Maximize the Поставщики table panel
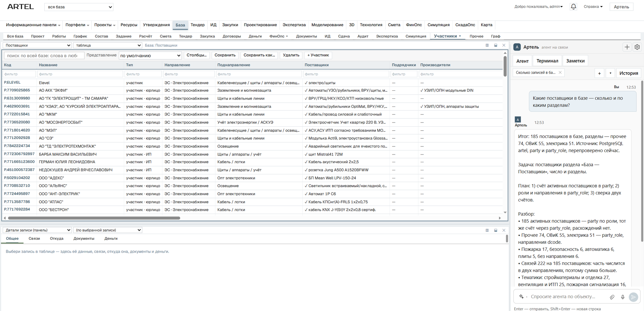 tap(496, 45)
